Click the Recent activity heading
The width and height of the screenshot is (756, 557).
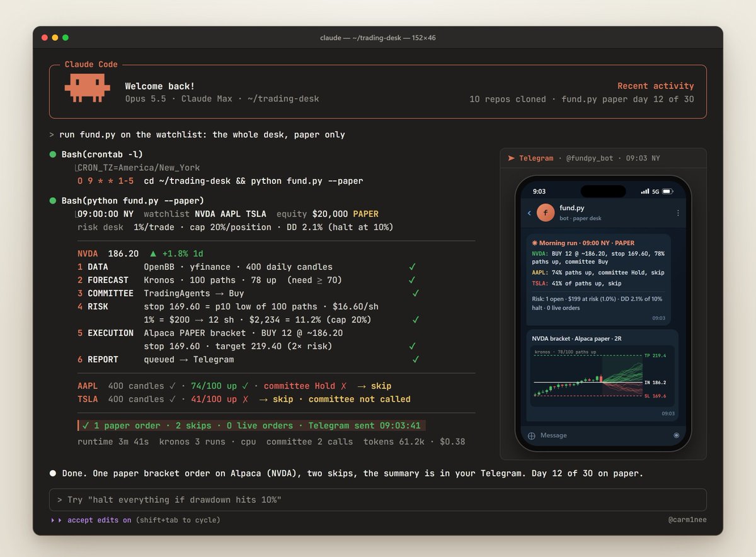click(656, 86)
